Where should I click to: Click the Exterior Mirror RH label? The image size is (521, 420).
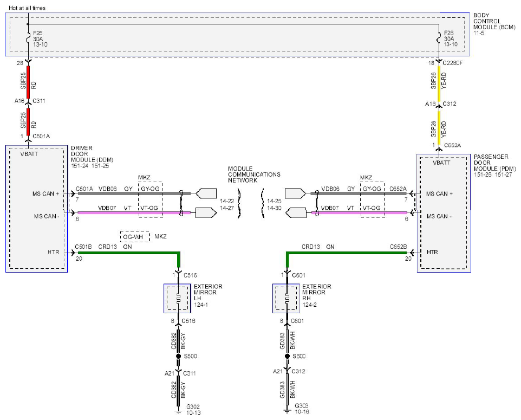click(x=317, y=292)
